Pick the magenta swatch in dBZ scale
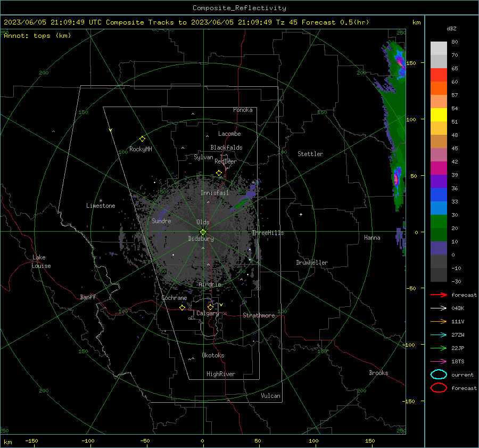479x448 pixels. [439, 168]
